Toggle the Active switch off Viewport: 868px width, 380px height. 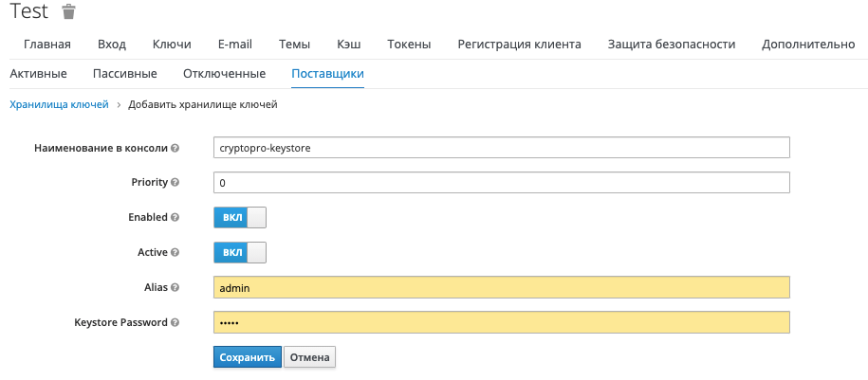coord(240,252)
